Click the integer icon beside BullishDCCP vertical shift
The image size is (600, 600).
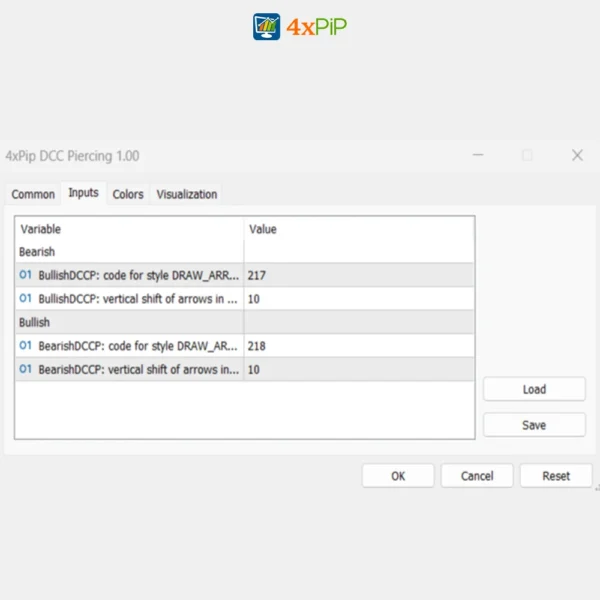(x=25, y=298)
